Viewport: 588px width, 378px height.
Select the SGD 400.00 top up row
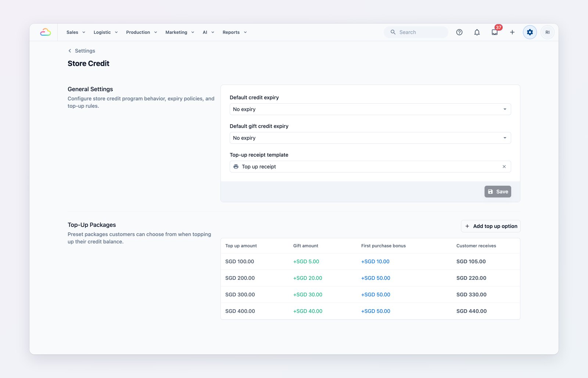click(370, 311)
